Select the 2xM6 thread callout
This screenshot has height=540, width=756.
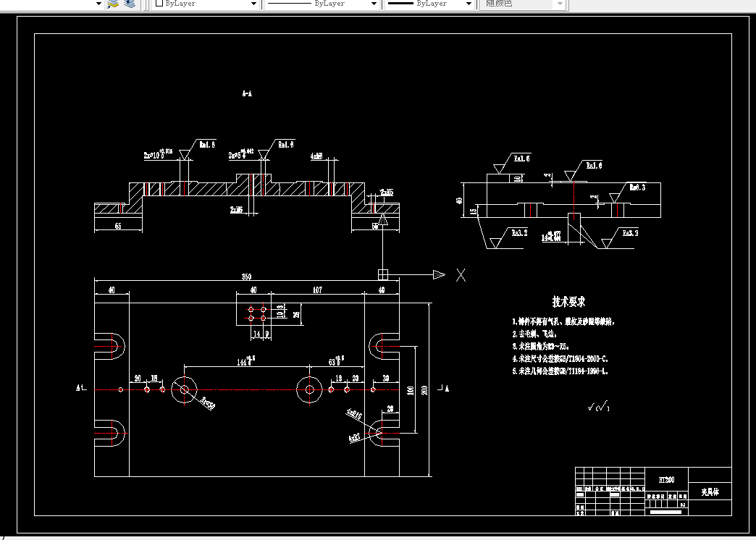click(x=236, y=210)
